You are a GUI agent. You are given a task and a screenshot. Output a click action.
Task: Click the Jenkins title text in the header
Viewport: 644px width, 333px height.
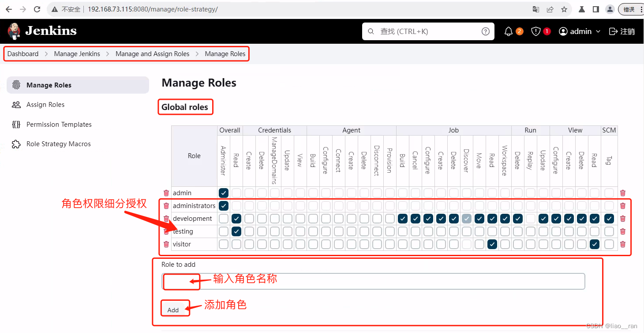51,31
